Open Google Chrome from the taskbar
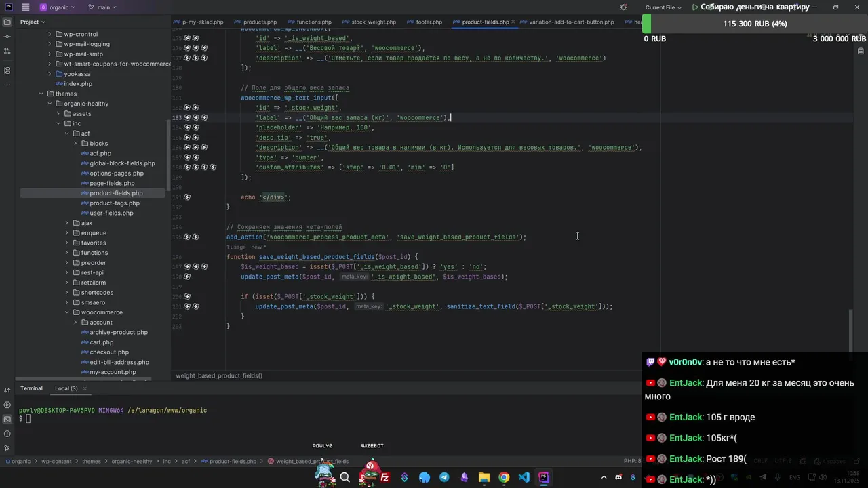 point(504,478)
